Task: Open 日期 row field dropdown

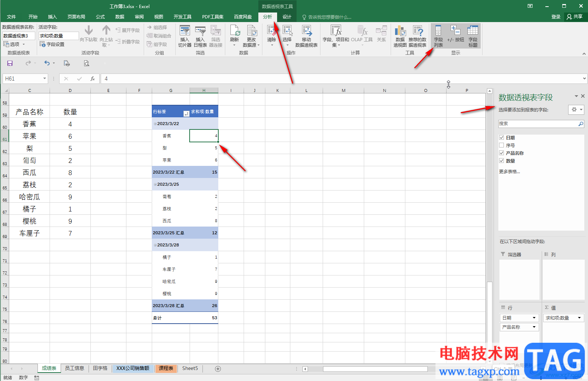Action: point(534,318)
